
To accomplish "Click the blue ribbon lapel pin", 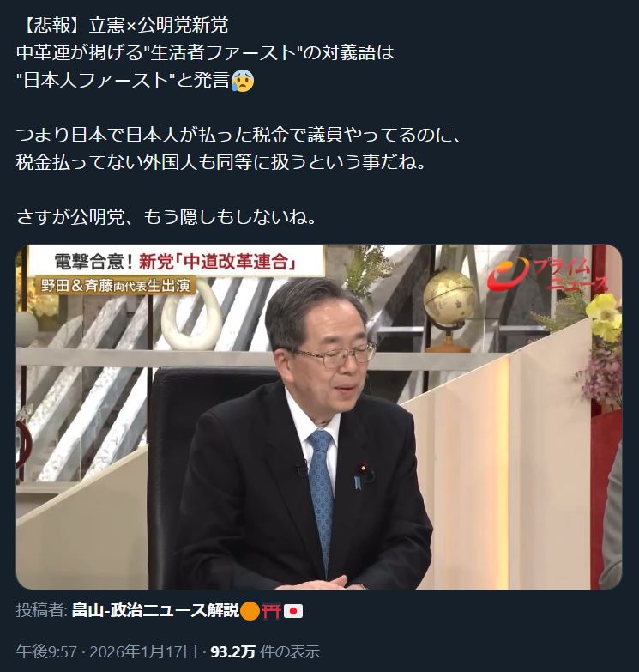I will pos(357,482).
